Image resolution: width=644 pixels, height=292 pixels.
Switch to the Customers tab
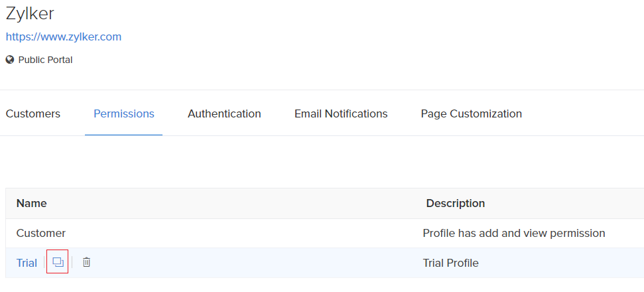click(33, 113)
